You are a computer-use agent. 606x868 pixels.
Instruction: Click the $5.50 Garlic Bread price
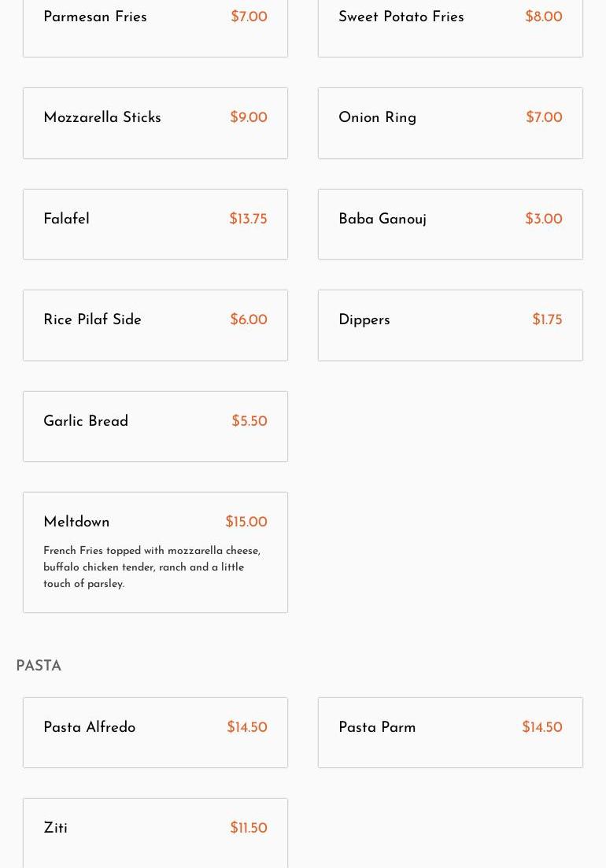click(249, 422)
